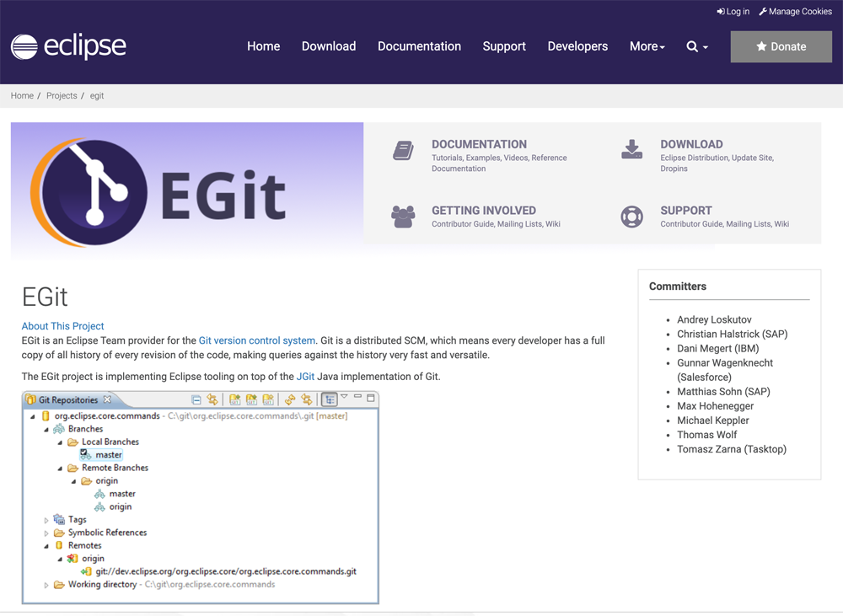The height and width of the screenshot is (616, 843).
Task: Click the Working directory folder icon
Action: [59, 584]
